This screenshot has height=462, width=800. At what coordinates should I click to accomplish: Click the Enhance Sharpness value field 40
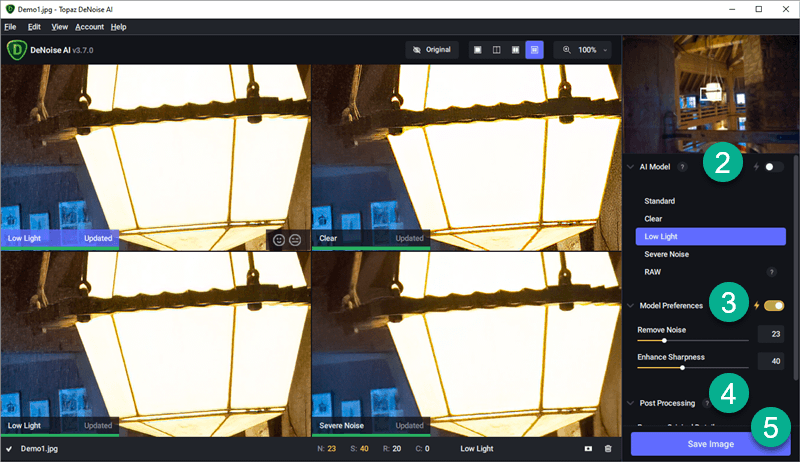click(771, 361)
